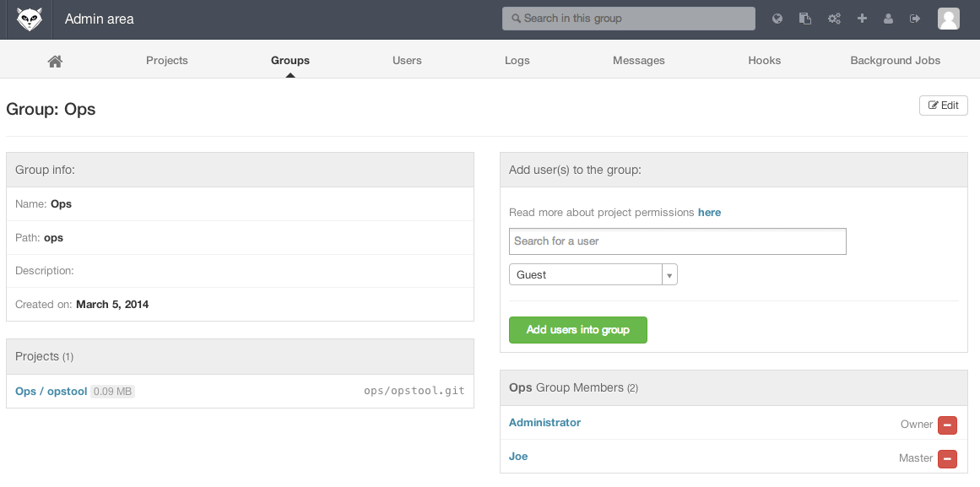This screenshot has height=487, width=980.
Task: Sign out using the logout arrow icon
Action: point(915,19)
